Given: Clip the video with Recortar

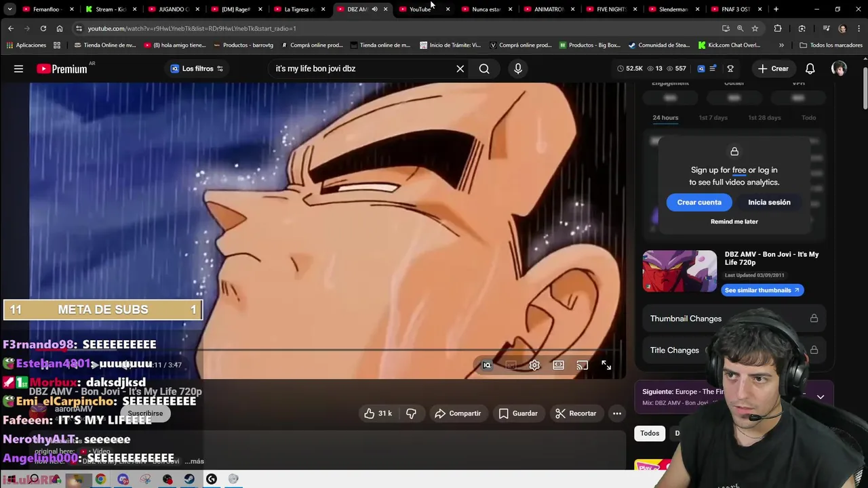Looking at the screenshot, I should coord(576,413).
